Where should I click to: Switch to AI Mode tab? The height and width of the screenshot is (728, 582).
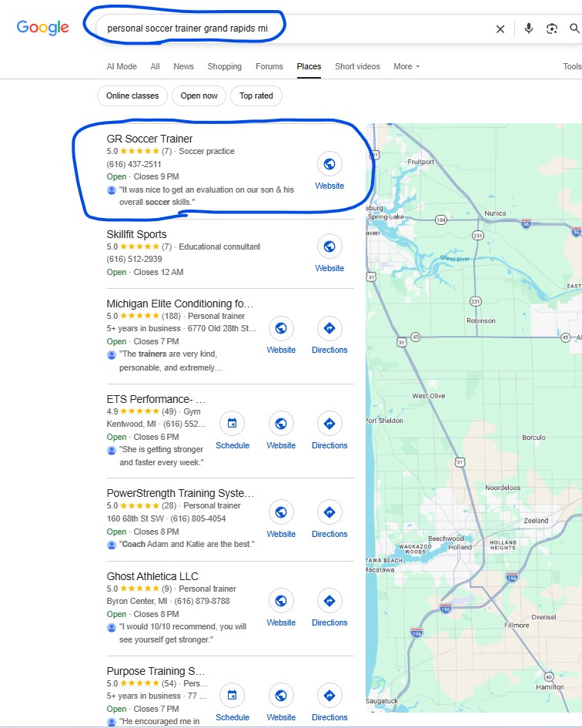coord(122,66)
